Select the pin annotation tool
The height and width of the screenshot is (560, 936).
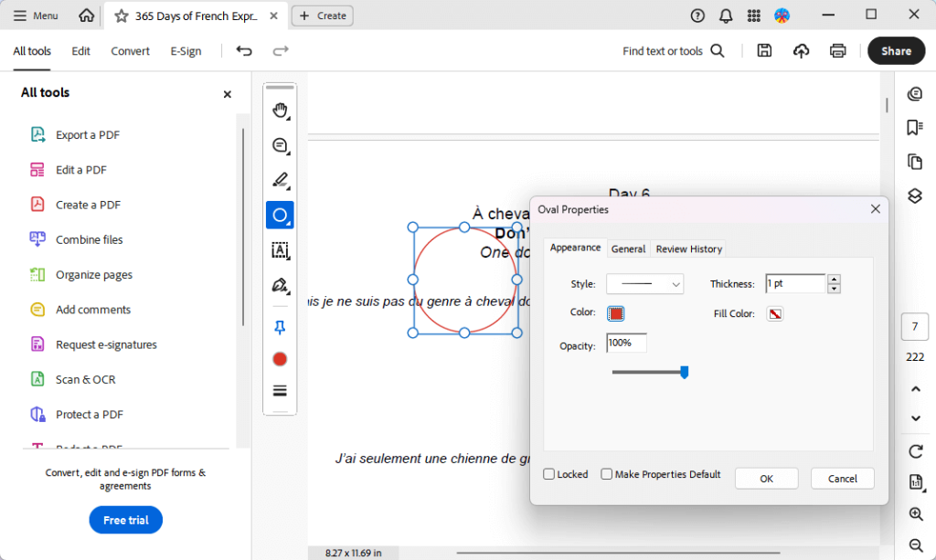coord(280,327)
